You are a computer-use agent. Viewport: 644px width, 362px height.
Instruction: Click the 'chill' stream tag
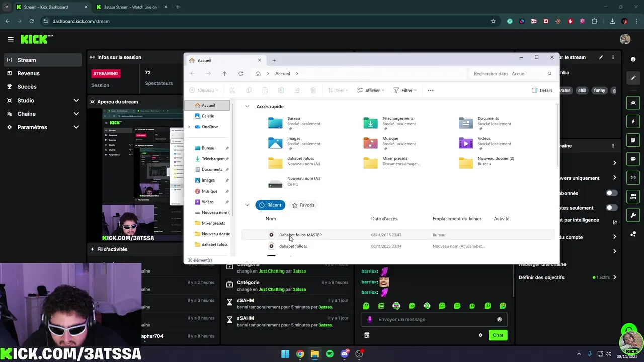(x=582, y=90)
